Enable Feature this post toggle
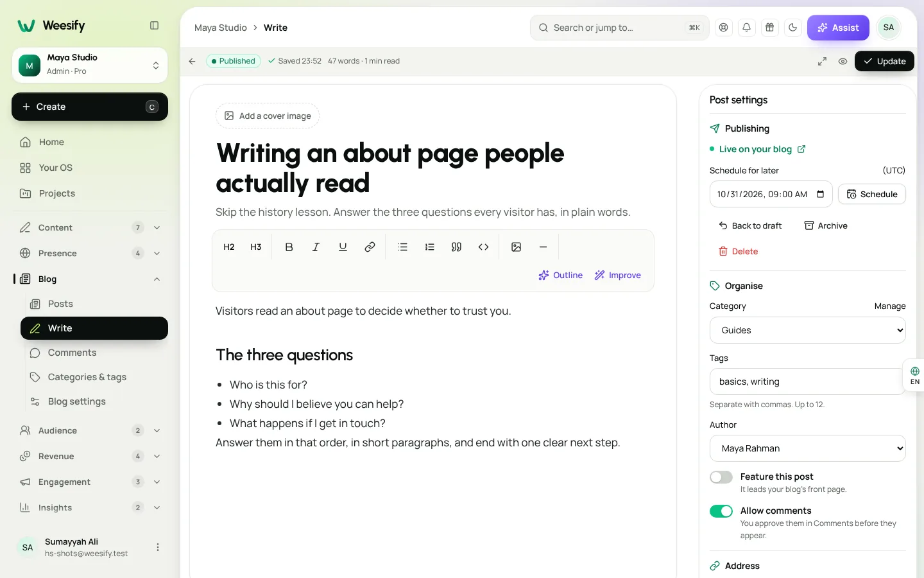 721,477
